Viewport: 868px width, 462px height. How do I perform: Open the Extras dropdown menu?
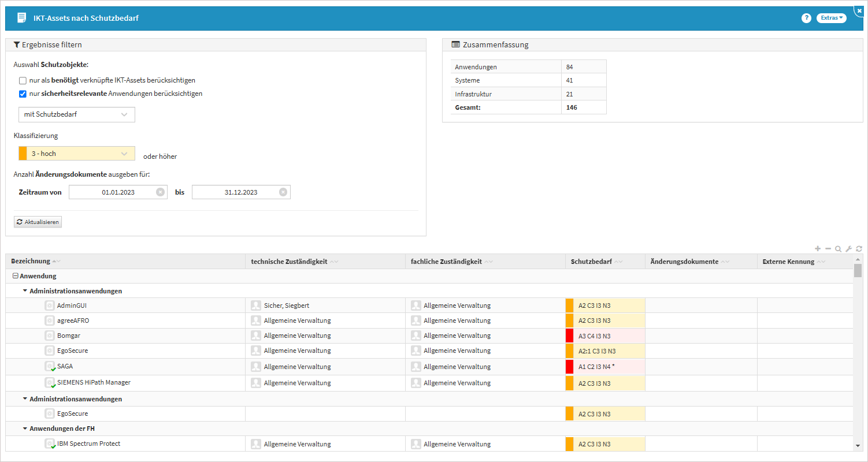(x=831, y=18)
